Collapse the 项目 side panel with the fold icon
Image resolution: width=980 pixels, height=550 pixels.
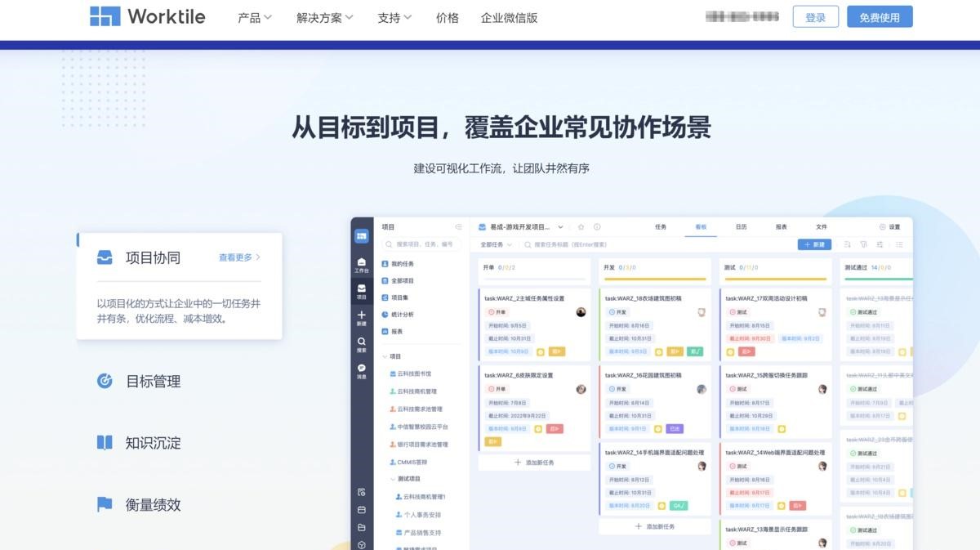[458, 227]
